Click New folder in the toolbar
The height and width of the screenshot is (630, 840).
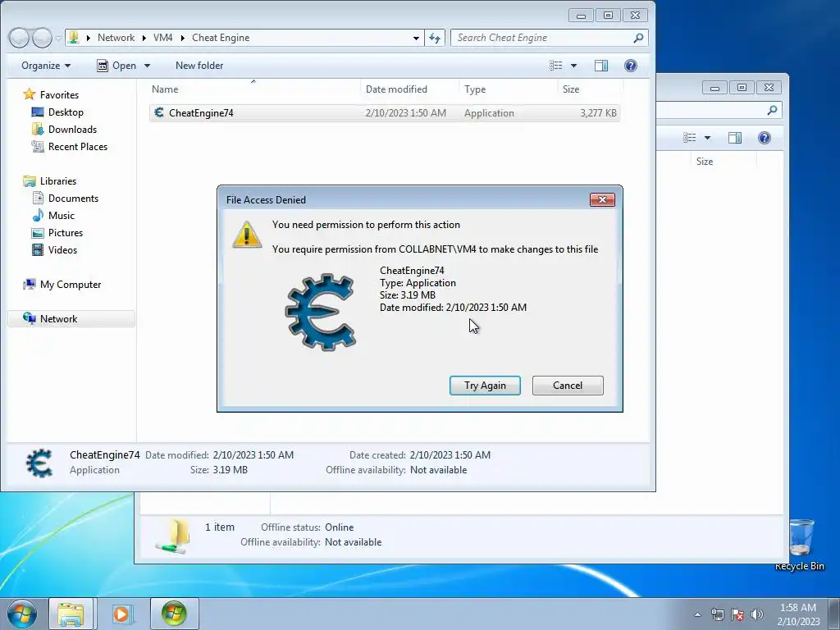(x=199, y=66)
